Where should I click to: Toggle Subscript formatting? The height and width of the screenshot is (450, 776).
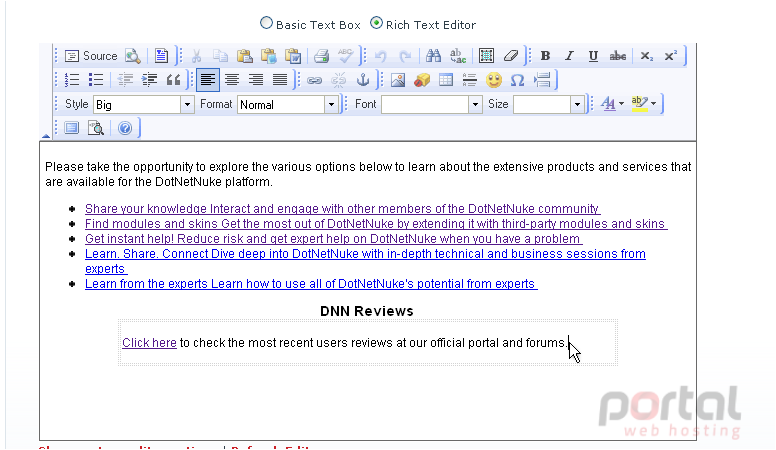point(646,56)
